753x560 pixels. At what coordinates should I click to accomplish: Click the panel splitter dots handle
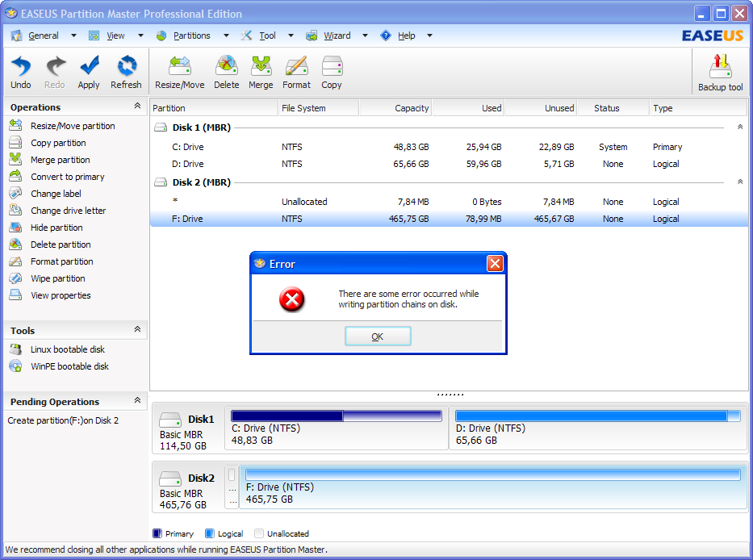click(x=450, y=395)
